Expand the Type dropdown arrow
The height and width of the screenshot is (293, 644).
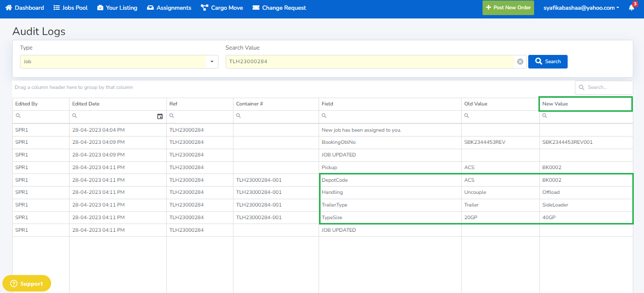pos(212,62)
